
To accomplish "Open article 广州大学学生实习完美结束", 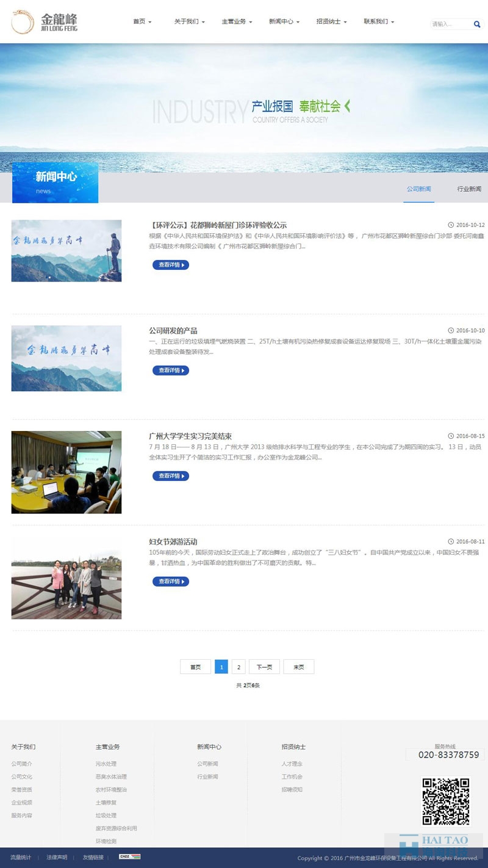I will click(x=190, y=436).
